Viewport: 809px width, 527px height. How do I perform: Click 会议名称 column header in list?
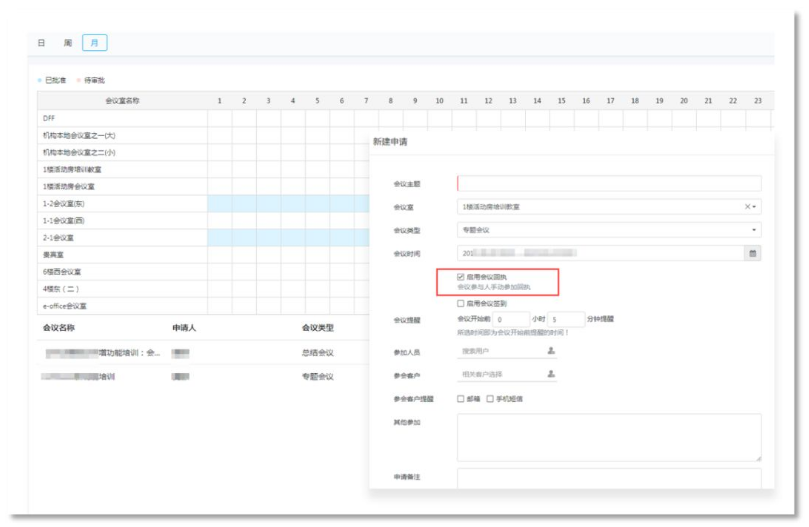59,328
